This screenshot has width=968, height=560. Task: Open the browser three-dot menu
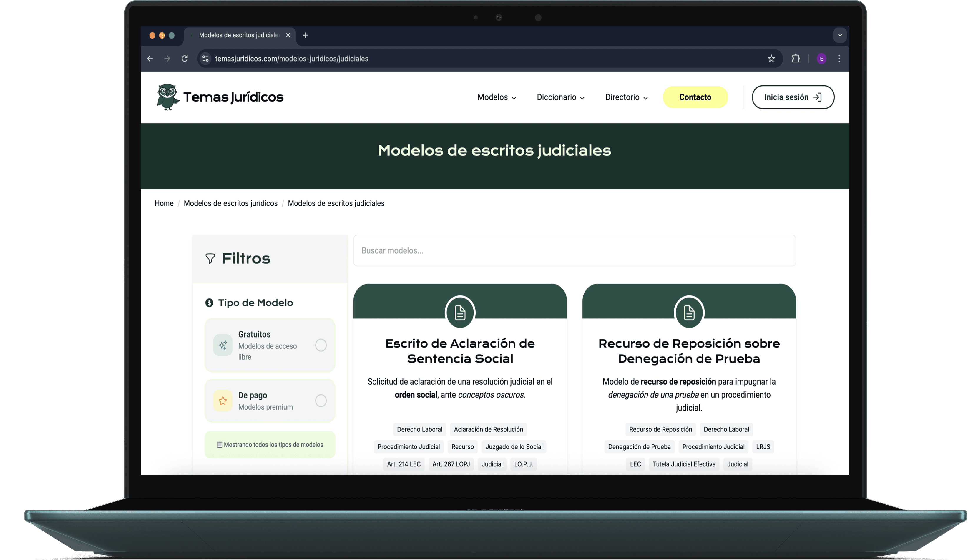(839, 59)
